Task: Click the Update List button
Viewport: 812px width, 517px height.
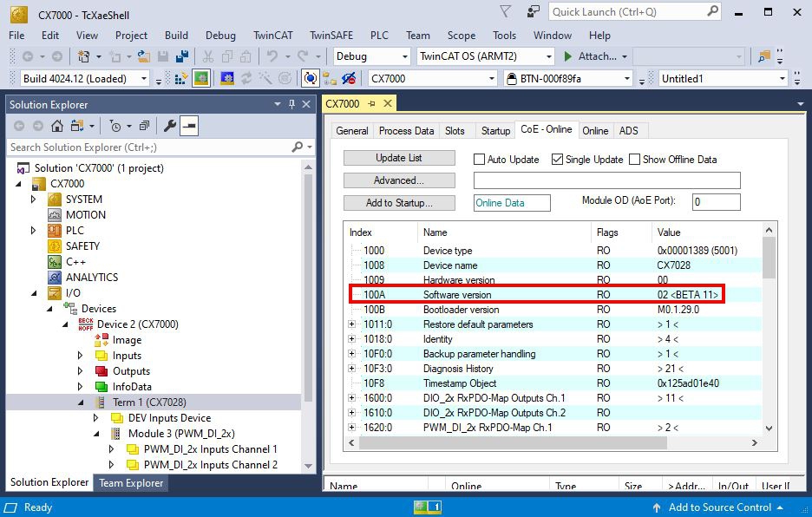Action: pyautogui.click(x=399, y=157)
